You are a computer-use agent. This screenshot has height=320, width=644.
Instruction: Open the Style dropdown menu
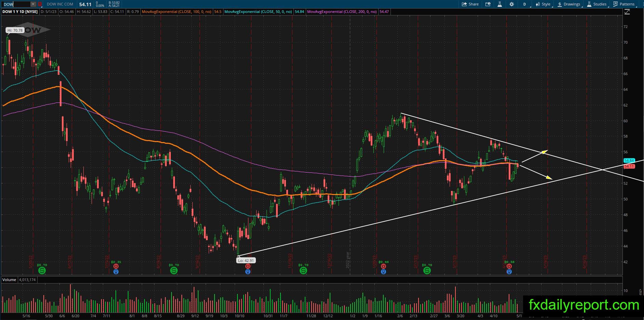coord(543,4)
